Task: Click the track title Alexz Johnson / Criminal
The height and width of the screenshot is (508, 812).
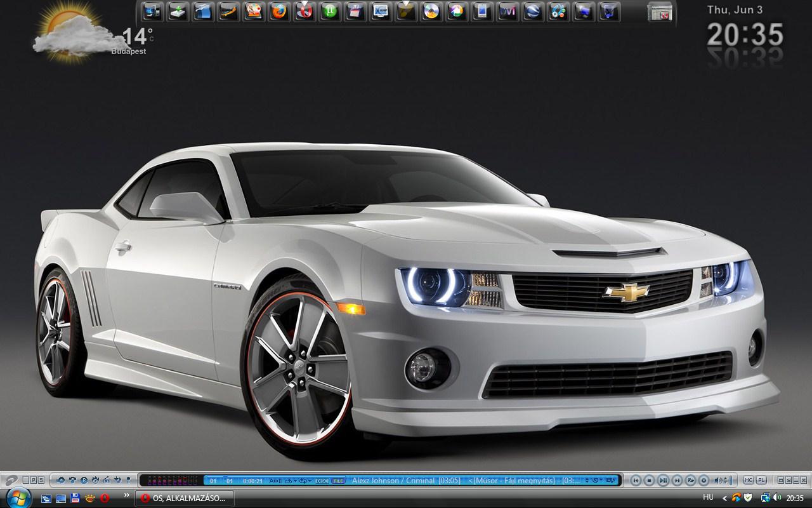Action: coord(393,481)
